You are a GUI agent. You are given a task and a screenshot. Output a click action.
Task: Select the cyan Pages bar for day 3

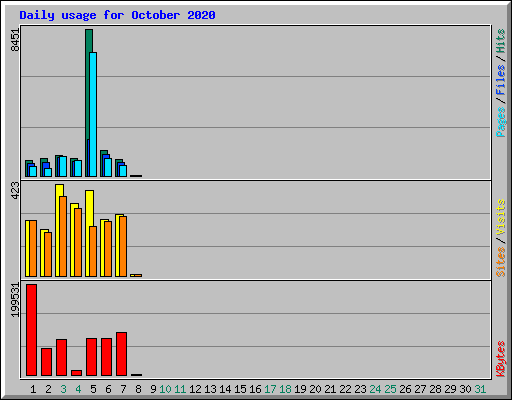(x=63, y=166)
